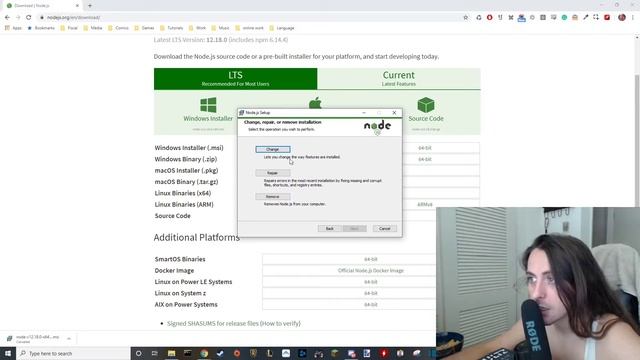Image resolution: width=640 pixels, height=360 pixels.
Task: Open the ARMv8 Linux Binaries link
Action: click(x=425, y=204)
